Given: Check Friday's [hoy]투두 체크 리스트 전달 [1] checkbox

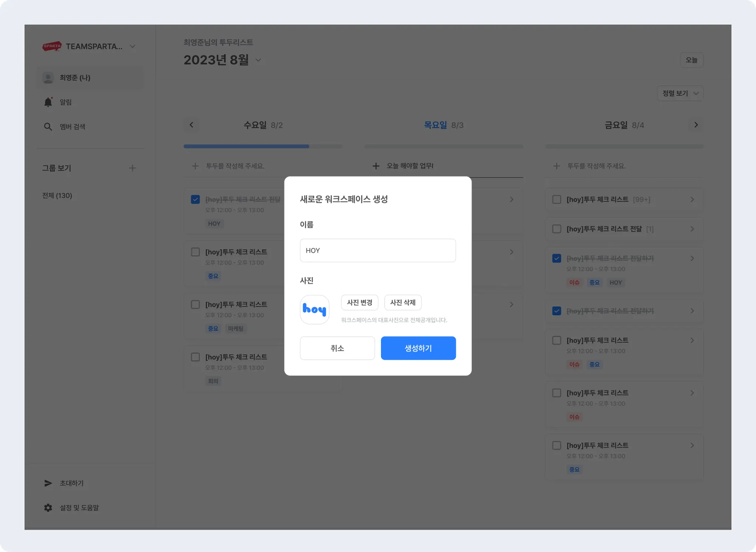Looking at the screenshot, I should (x=556, y=229).
